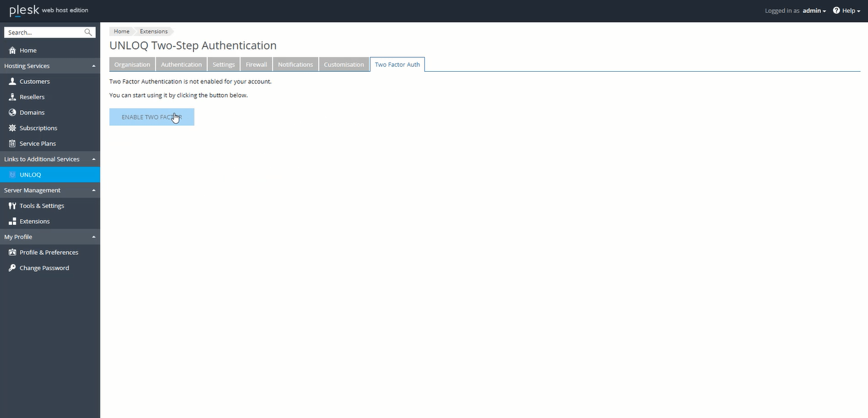Open the Customisation tab
This screenshot has height=418, width=868.
pyautogui.click(x=344, y=64)
